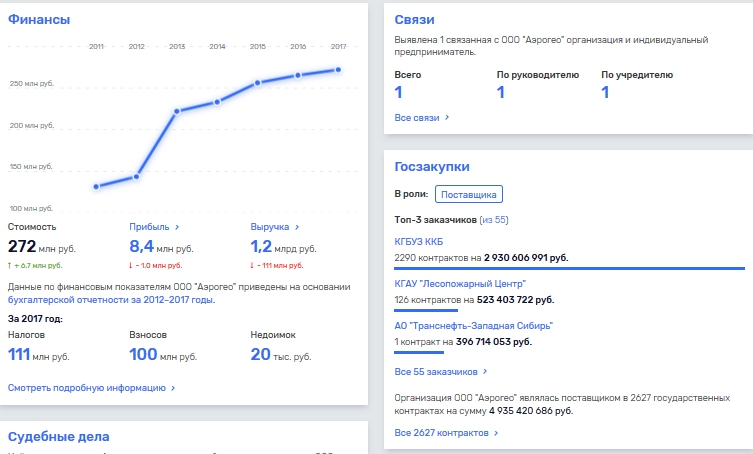
Task: Click the 8,4 млн руб. profit value
Action: click(161, 246)
